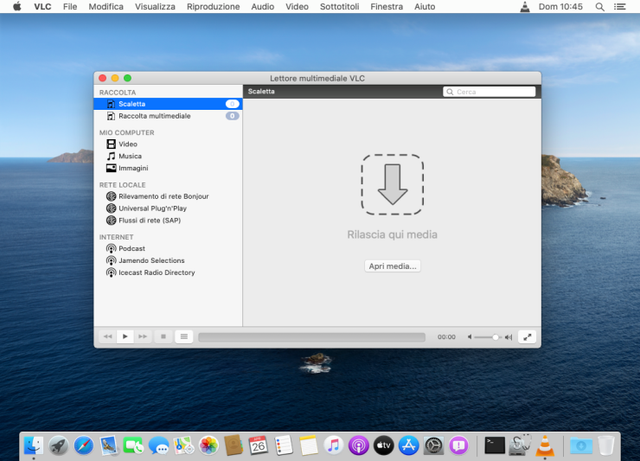The image size is (640, 461).
Task: Open Photos app in the Dock
Action: coord(209,445)
